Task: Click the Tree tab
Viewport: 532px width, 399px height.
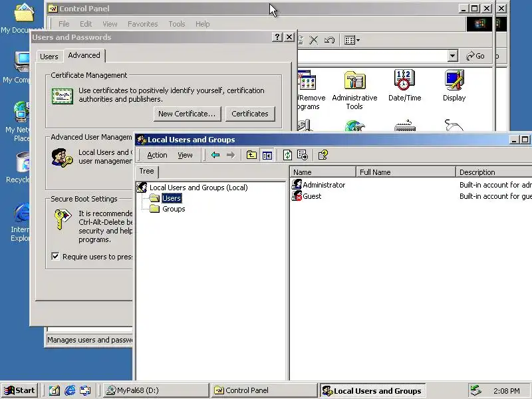Action: 146,172
